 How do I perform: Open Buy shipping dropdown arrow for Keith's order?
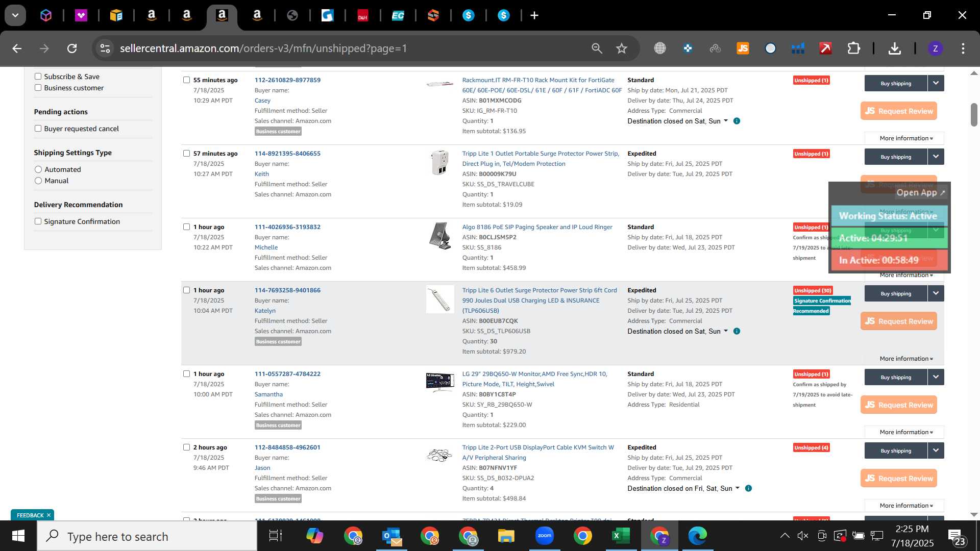click(936, 157)
